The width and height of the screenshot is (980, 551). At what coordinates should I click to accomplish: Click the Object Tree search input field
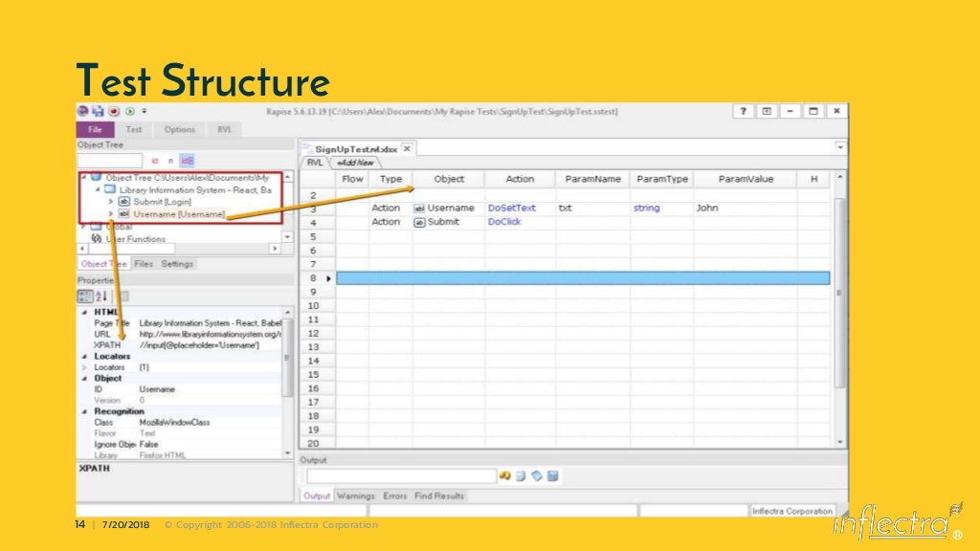point(110,161)
